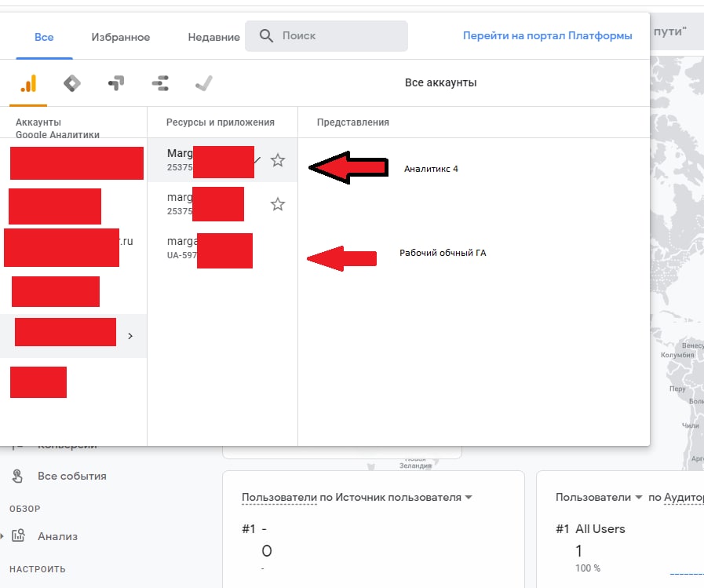Star the second marg 25375 property
Viewport: 704px width, 588px height.
[278, 204]
